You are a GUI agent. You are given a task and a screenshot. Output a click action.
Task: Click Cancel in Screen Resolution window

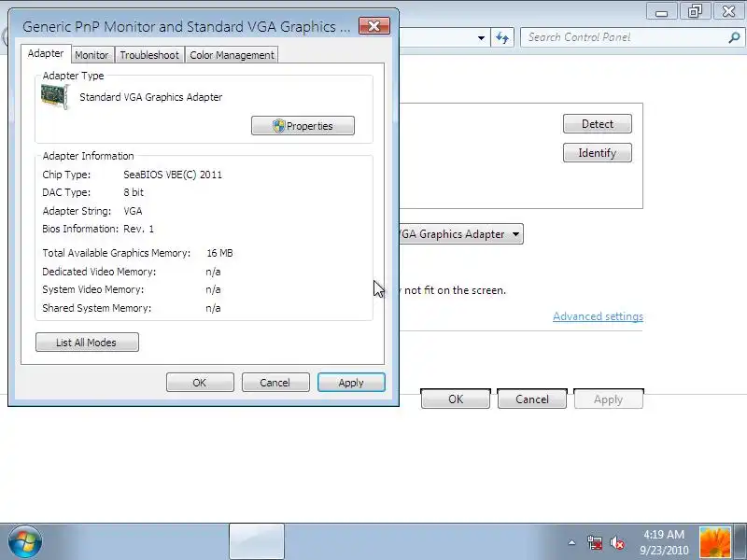(532, 399)
